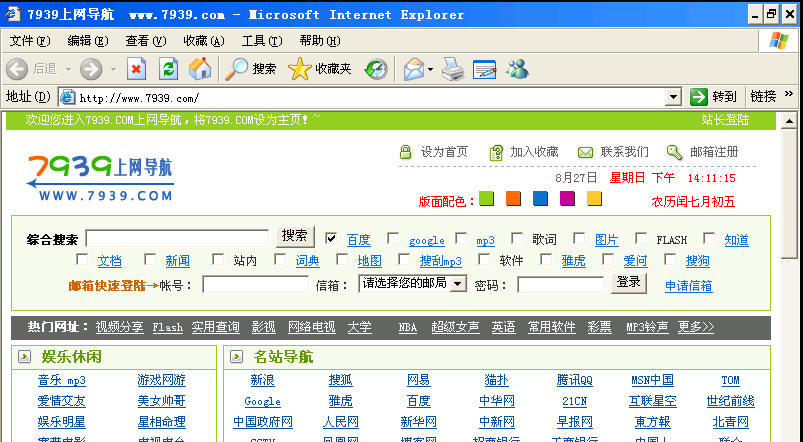Open the Back button history arrow
This screenshot has width=803, height=442.
click(68, 69)
